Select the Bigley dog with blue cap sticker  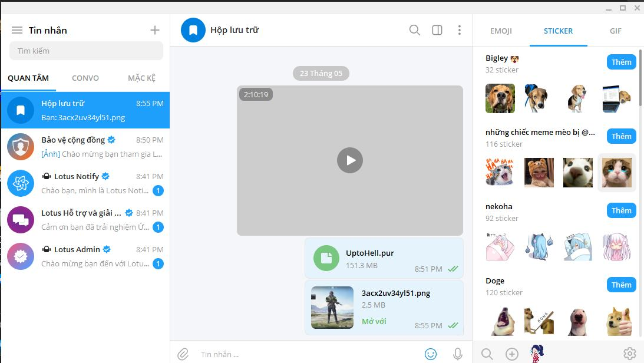pos(536,98)
